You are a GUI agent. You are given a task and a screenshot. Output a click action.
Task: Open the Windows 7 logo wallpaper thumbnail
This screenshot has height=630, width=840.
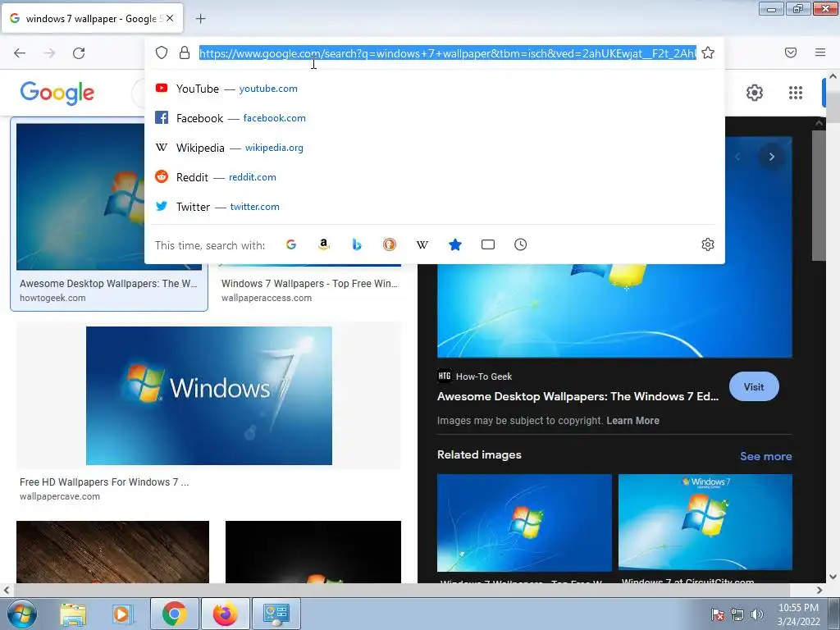[x=209, y=395]
